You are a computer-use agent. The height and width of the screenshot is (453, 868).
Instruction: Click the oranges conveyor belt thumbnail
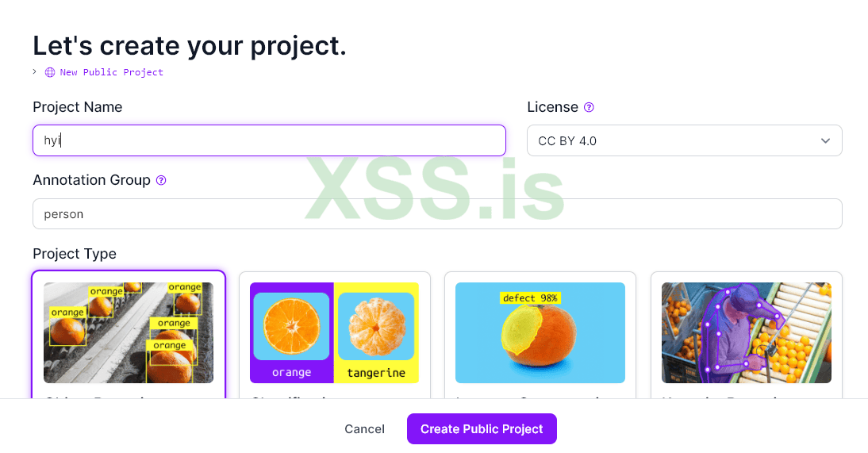pyautogui.click(x=129, y=332)
